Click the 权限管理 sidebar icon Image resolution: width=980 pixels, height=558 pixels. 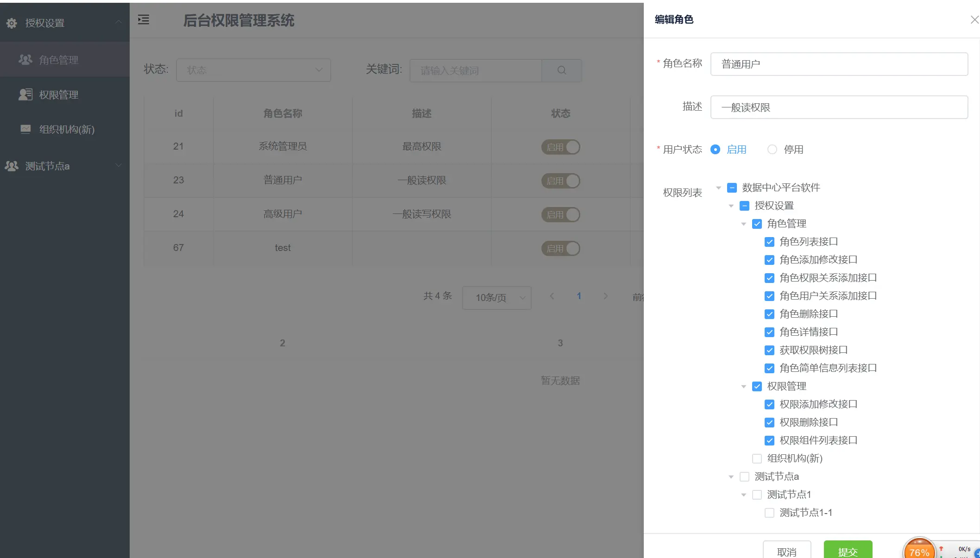(25, 94)
